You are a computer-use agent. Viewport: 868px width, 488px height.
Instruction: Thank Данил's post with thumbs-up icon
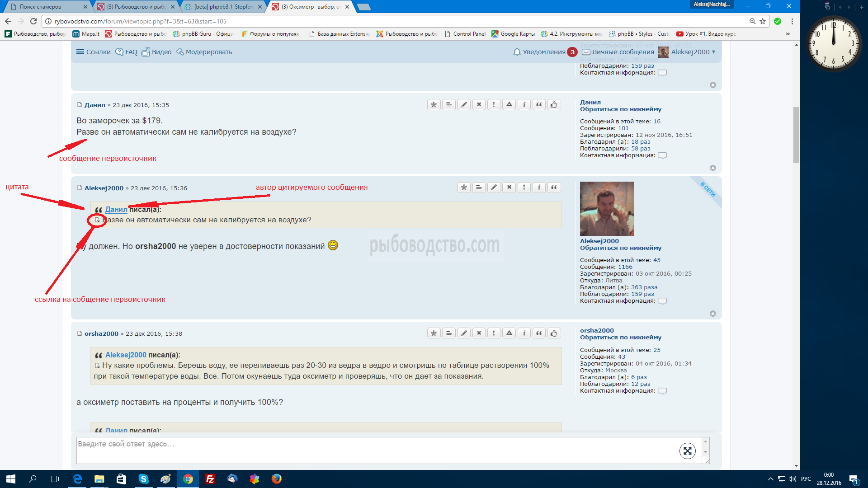554,105
